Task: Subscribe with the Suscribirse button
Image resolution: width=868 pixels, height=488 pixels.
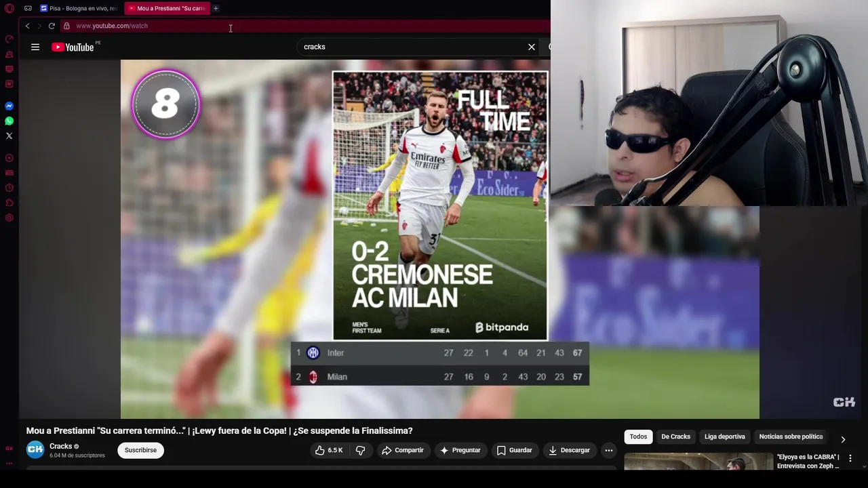Action: (140, 450)
